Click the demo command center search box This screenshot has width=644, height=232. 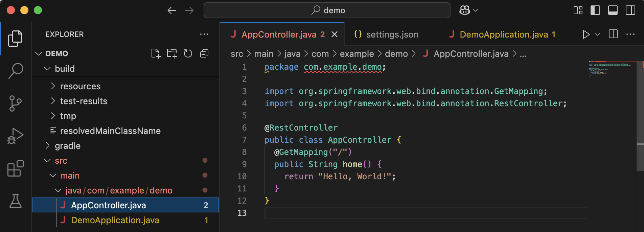[327, 10]
